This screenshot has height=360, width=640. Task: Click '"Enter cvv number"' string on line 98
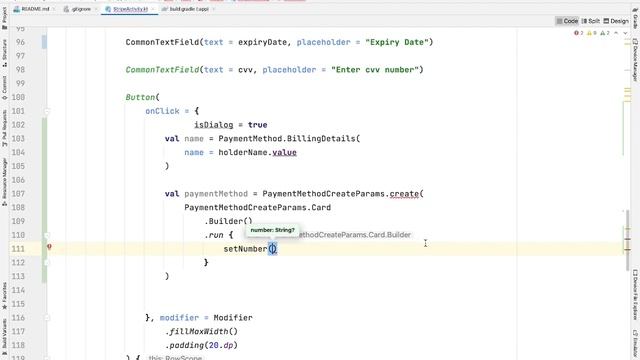click(375, 70)
